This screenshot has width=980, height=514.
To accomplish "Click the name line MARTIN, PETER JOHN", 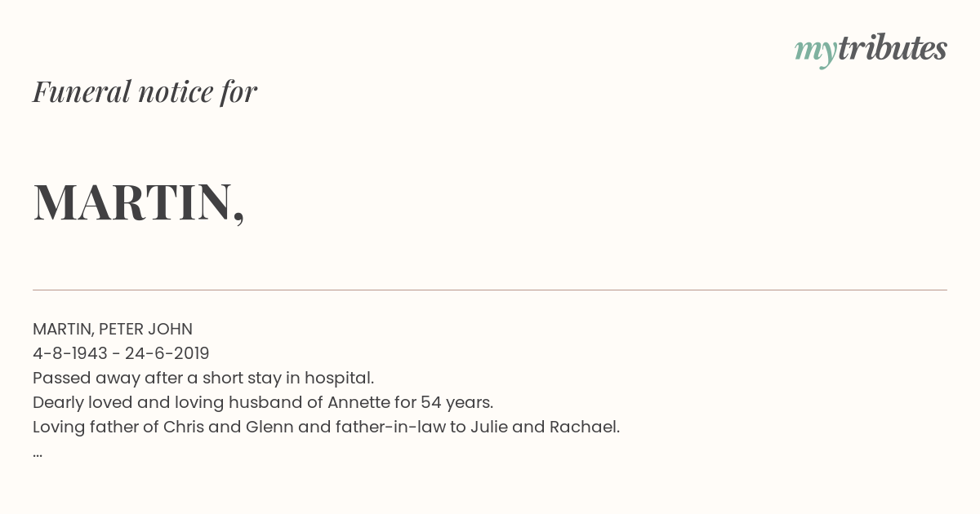I will [113, 329].
